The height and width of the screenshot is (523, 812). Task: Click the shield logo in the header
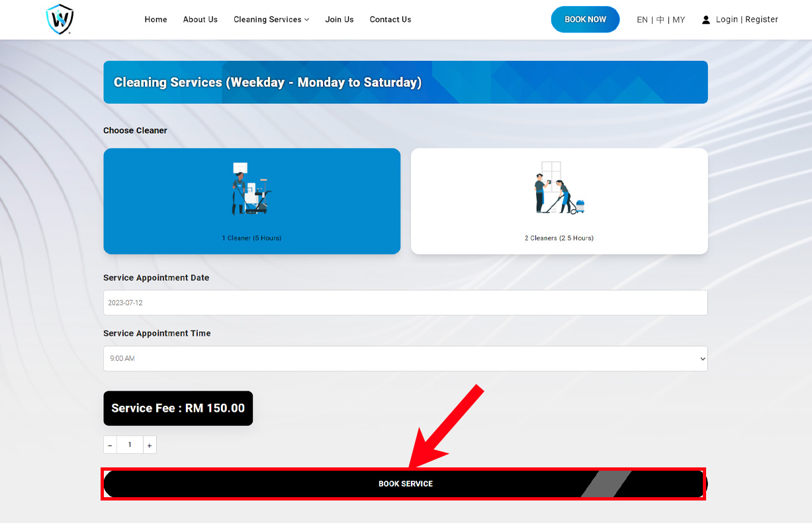tap(60, 19)
